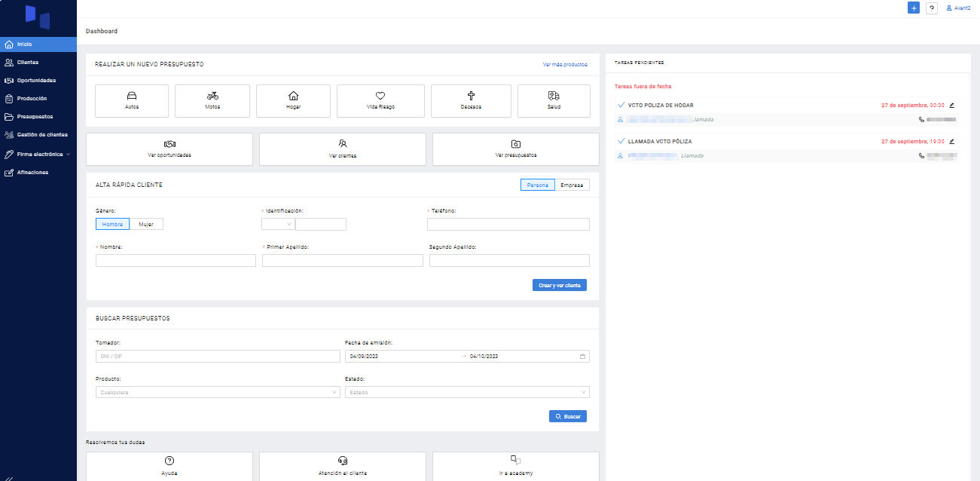
Task: Open the Ayuda card
Action: tap(169, 467)
